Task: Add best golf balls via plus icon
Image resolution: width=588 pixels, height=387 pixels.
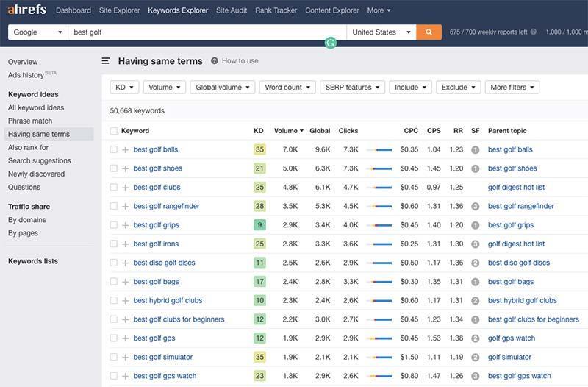Action: [x=125, y=150]
